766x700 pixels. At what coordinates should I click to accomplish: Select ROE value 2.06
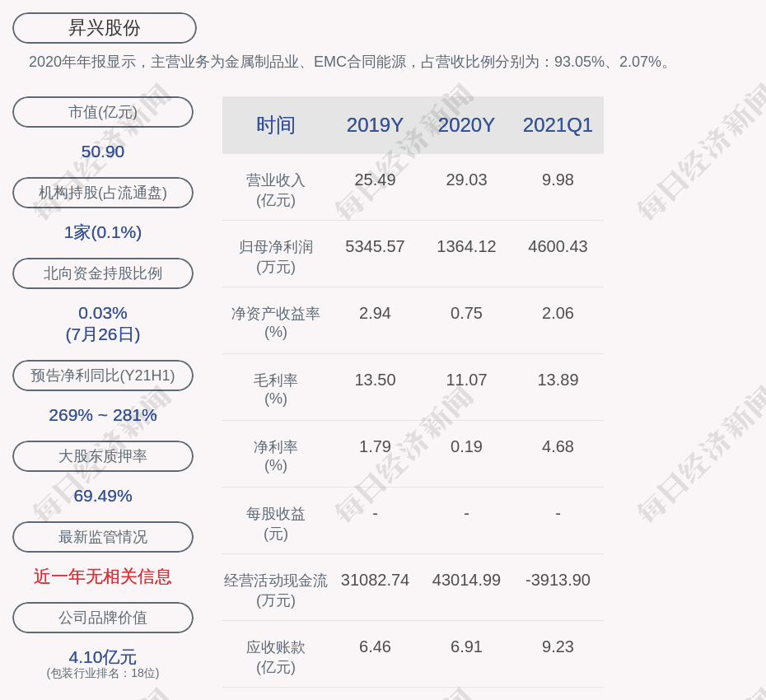coord(558,313)
